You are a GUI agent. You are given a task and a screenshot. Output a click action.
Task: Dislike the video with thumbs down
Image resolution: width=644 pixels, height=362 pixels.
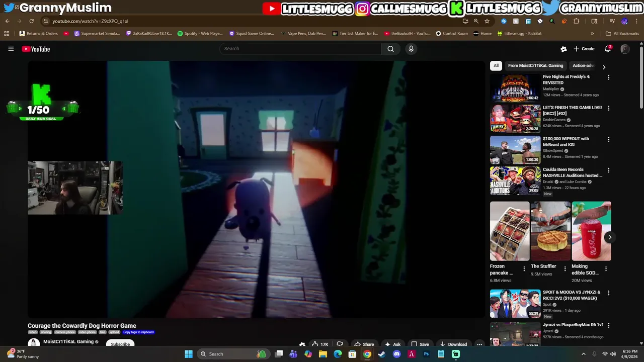(340, 344)
